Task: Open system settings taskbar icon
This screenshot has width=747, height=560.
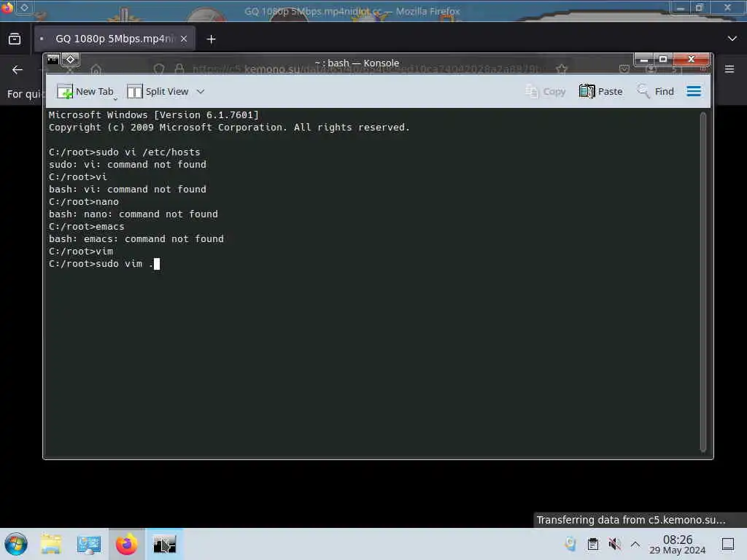Action: coord(88,544)
